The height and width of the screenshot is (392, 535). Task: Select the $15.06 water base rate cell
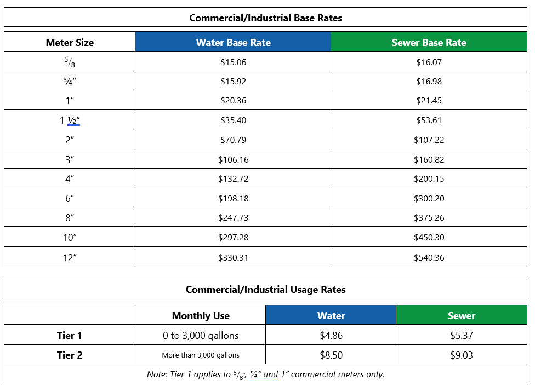(x=233, y=62)
